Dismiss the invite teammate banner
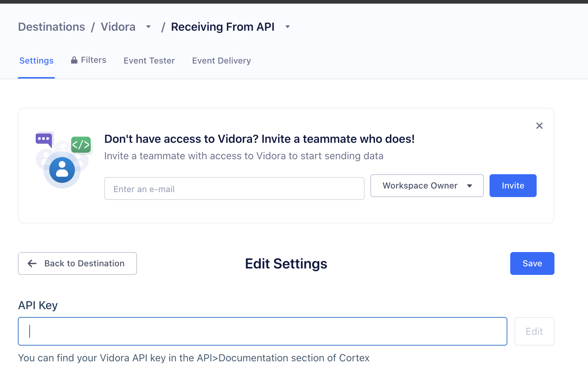This screenshot has width=588, height=387. click(539, 126)
